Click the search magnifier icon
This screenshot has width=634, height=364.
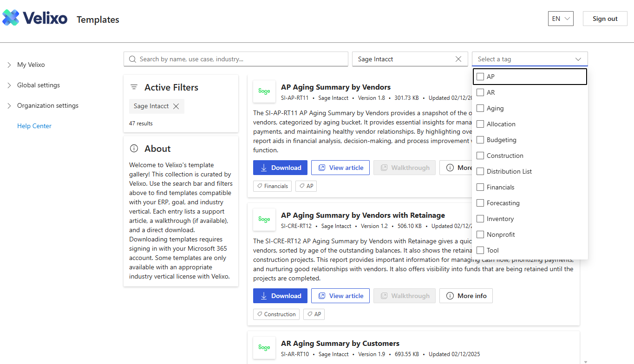[x=132, y=59]
